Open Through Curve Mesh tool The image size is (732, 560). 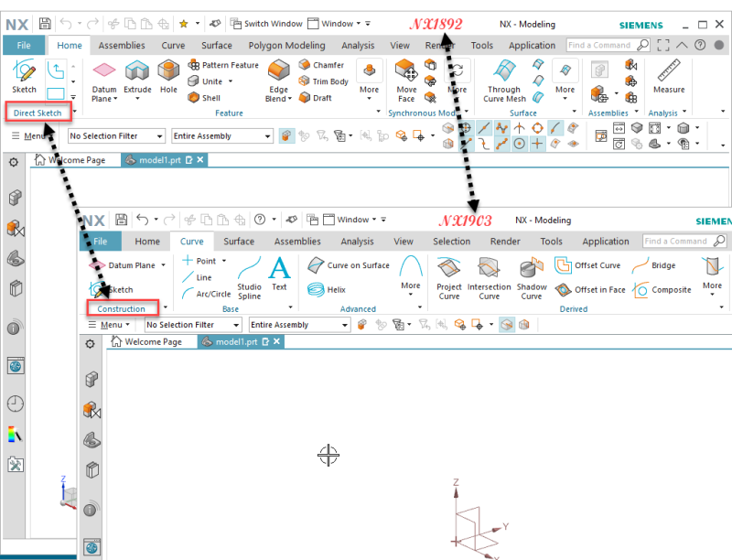coord(504,81)
